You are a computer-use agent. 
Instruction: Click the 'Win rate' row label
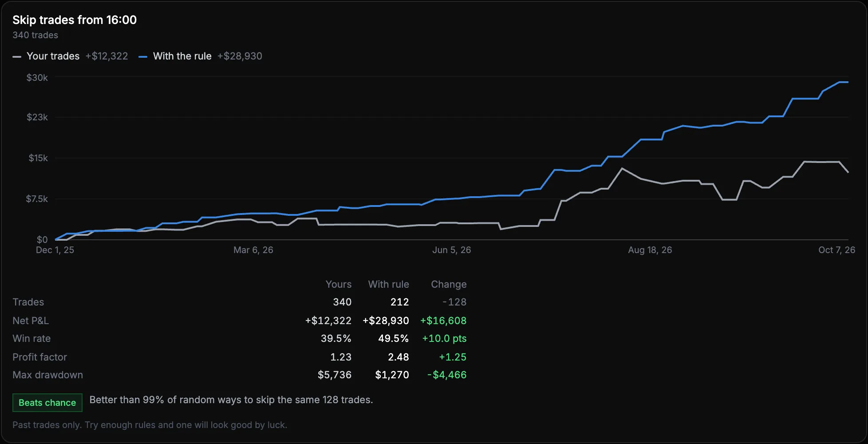click(x=32, y=338)
